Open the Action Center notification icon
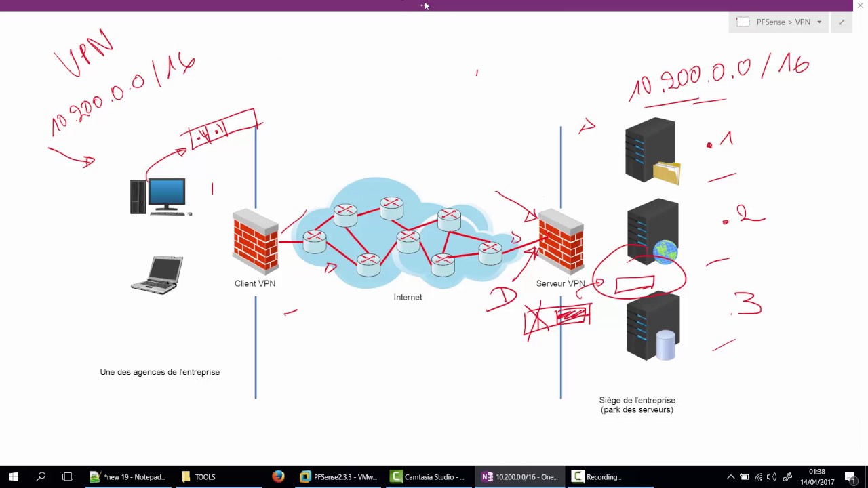 (x=850, y=477)
